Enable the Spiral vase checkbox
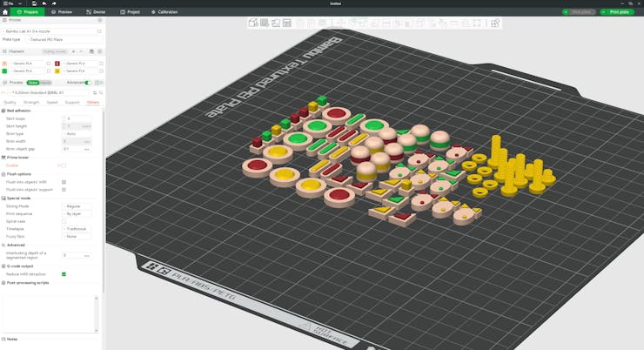This screenshot has height=350, width=644. pyautogui.click(x=64, y=221)
